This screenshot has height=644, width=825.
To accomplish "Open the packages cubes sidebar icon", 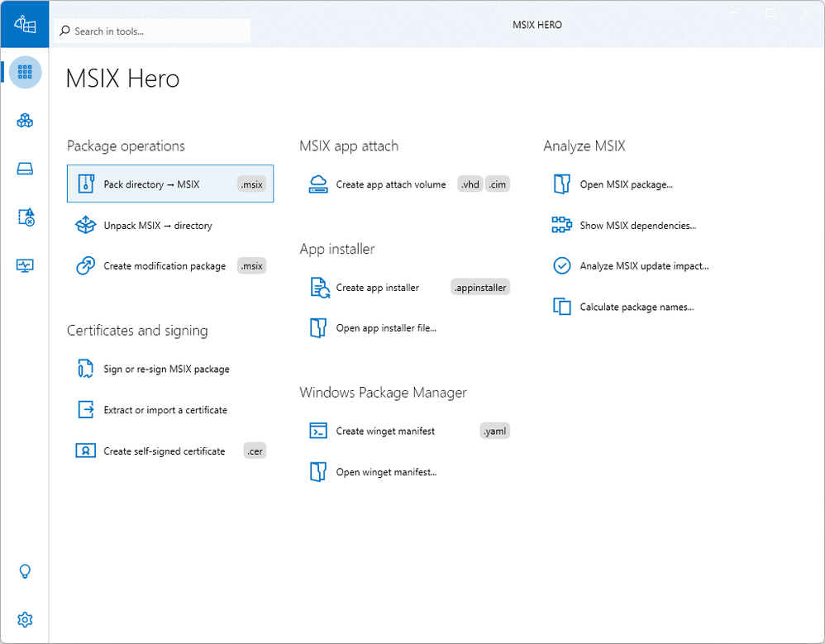I will click(25, 121).
